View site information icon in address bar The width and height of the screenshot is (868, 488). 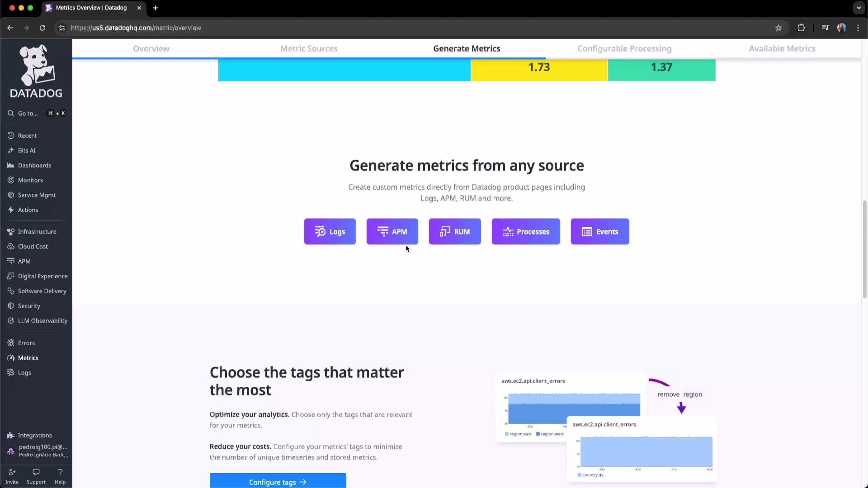(62, 28)
